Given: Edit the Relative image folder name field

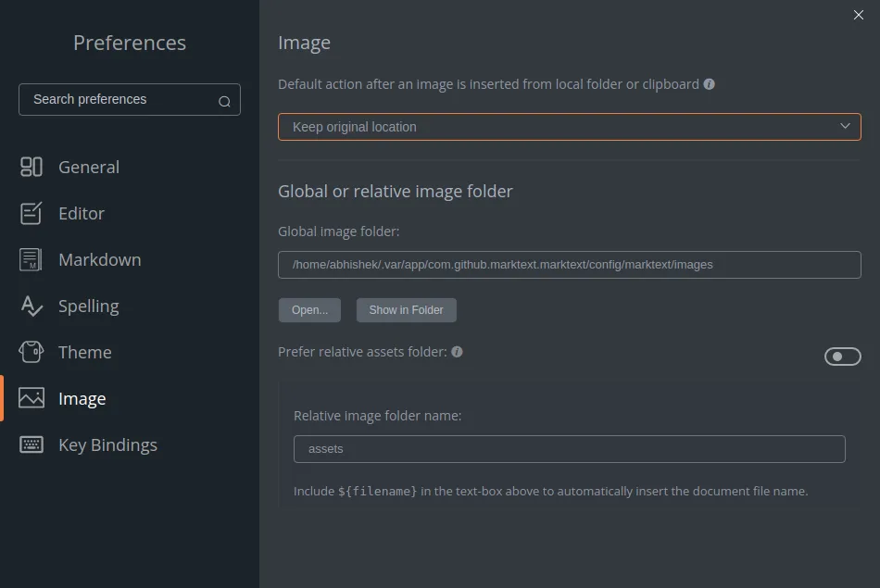Looking at the screenshot, I should (569, 449).
